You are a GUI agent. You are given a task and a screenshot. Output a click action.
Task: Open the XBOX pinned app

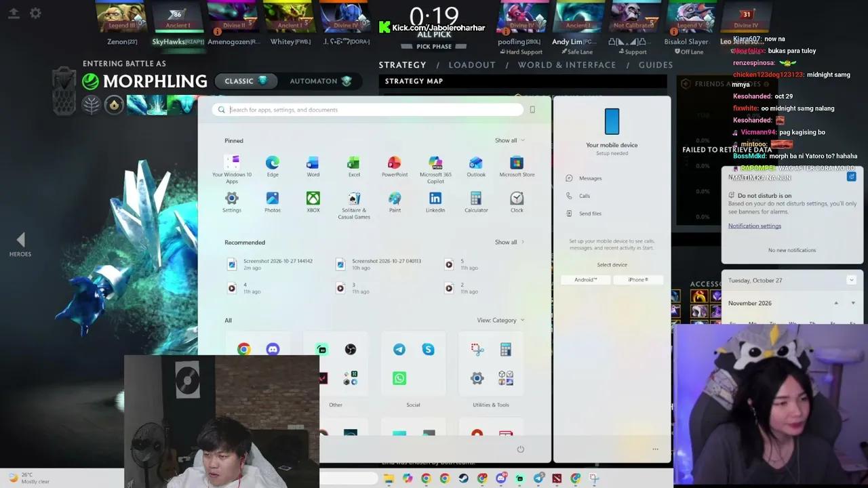point(313,202)
